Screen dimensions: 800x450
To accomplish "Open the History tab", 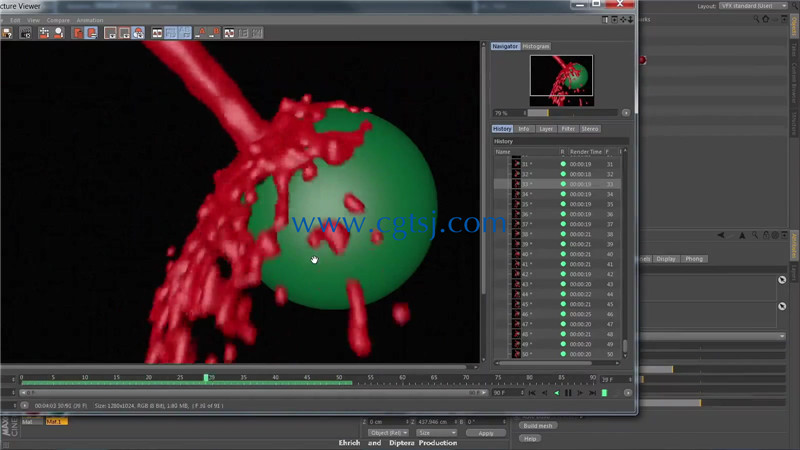I will (x=502, y=129).
